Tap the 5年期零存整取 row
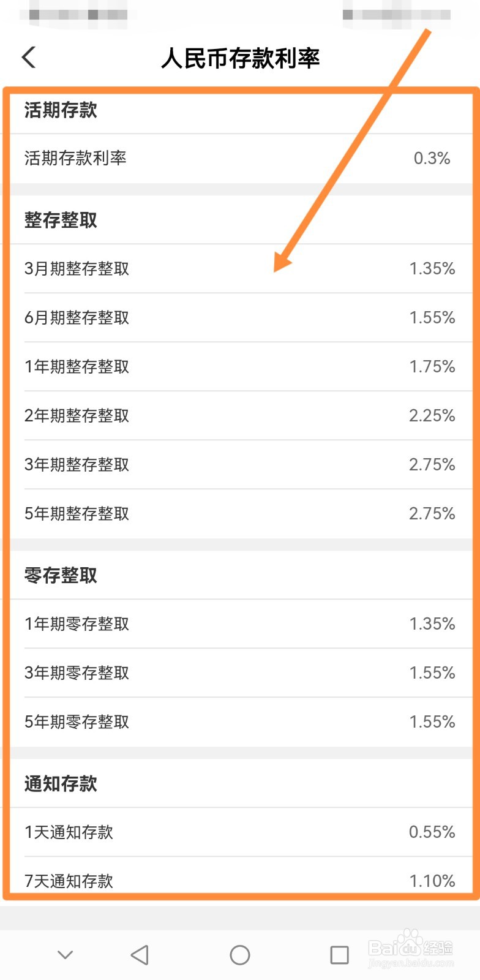This screenshot has height=980, width=480. click(x=240, y=722)
